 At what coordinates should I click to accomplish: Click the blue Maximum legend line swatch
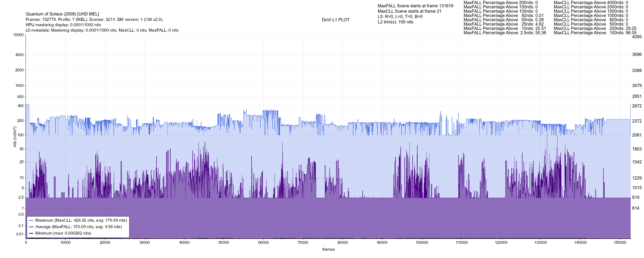(31, 220)
